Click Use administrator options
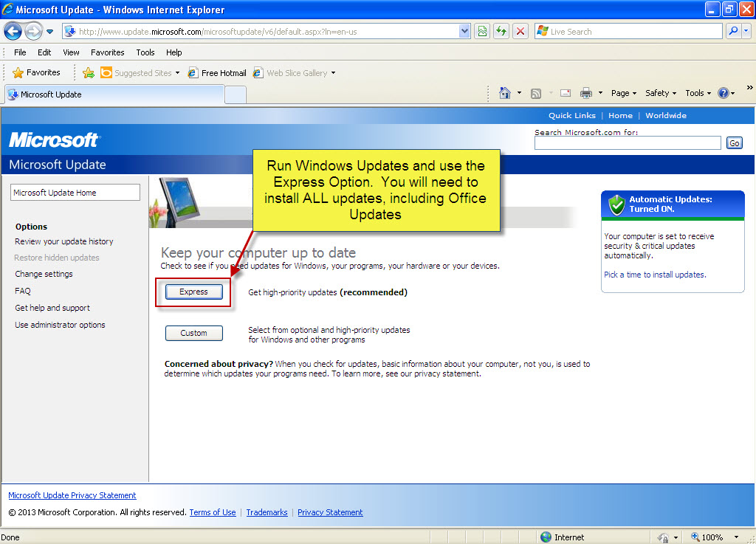This screenshot has width=756, height=544. click(60, 325)
